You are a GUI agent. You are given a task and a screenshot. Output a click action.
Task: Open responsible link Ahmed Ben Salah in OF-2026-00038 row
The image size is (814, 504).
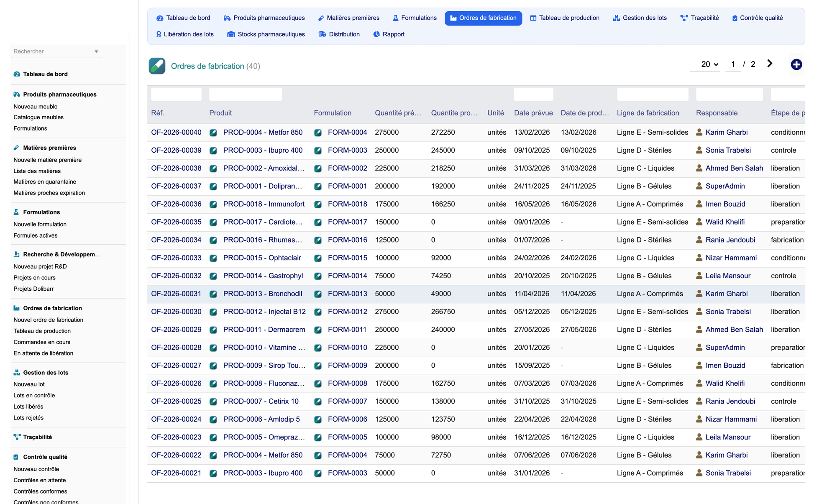pos(734,168)
